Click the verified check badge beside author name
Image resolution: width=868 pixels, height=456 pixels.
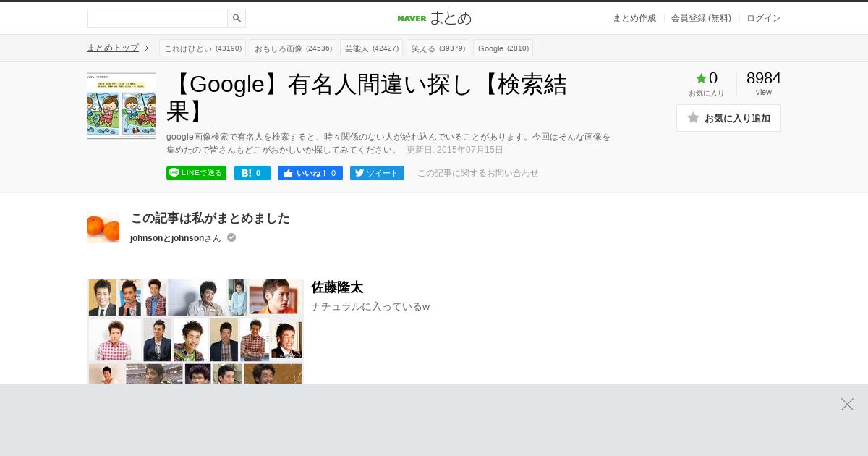coord(231,237)
